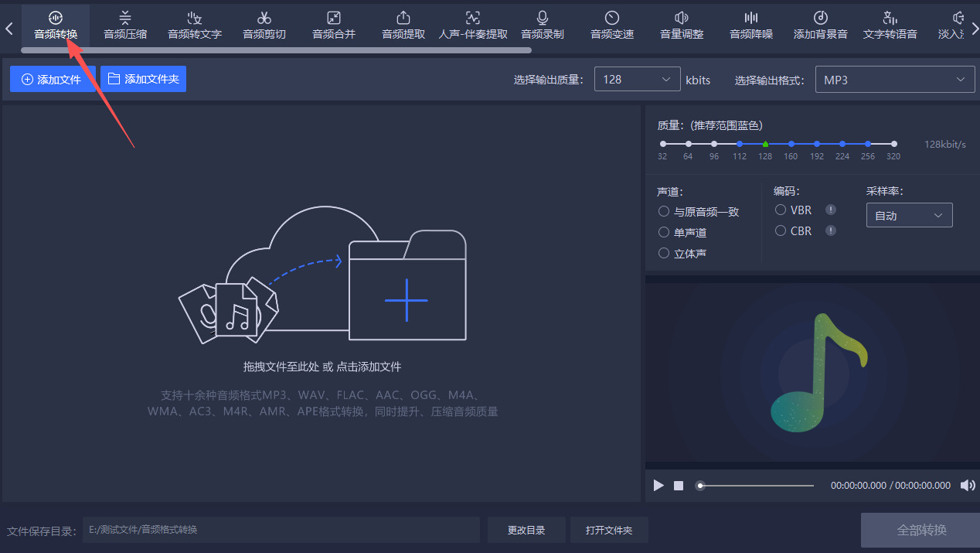Click the green 128 quality marker
This screenshot has height=553, width=980.
(x=765, y=144)
